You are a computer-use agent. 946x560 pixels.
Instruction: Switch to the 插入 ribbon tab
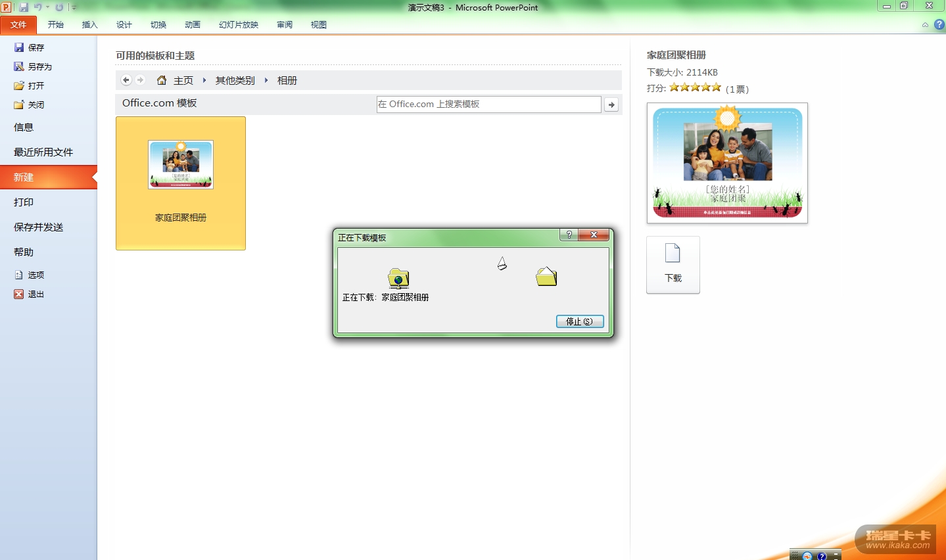coord(89,25)
